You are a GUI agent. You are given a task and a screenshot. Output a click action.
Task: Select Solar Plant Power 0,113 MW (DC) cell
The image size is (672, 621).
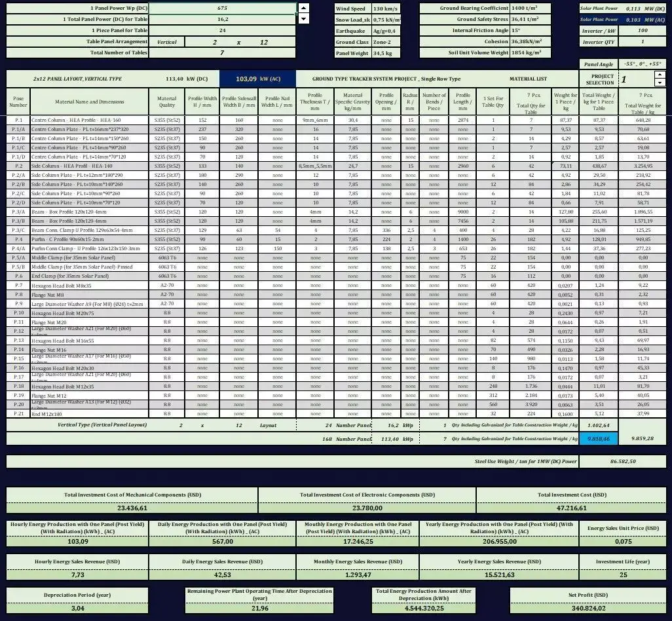click(x=623, y=8)
